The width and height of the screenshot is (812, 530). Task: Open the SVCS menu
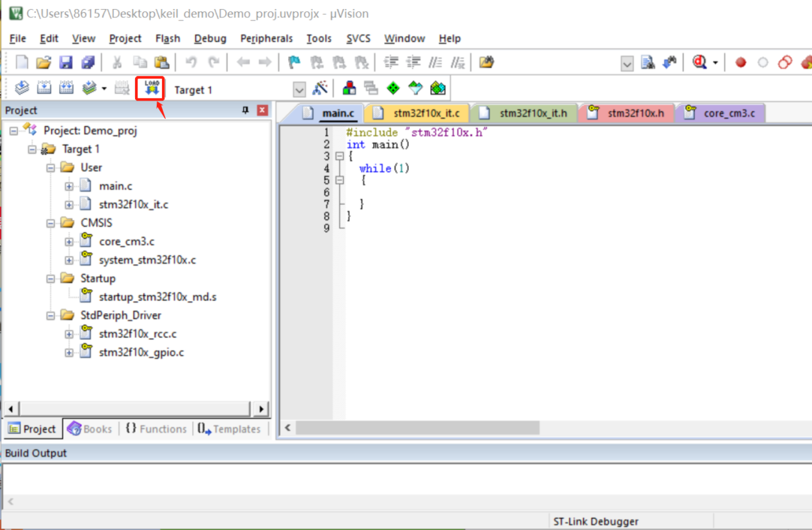tap(358, 38)
